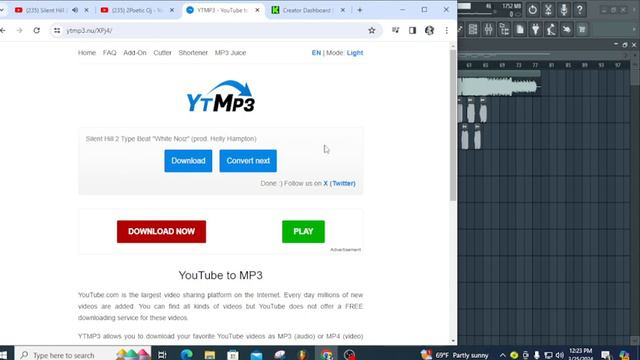
Task: Open the Add-On menu item
Action: pos(135,53)
